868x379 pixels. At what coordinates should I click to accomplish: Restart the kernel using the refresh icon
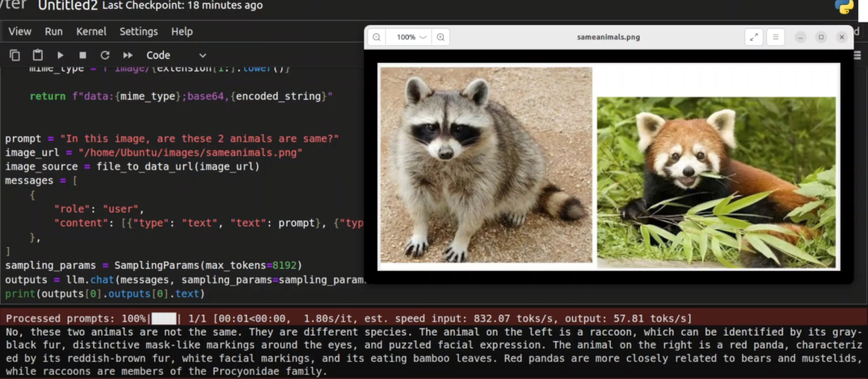[104, 56]
